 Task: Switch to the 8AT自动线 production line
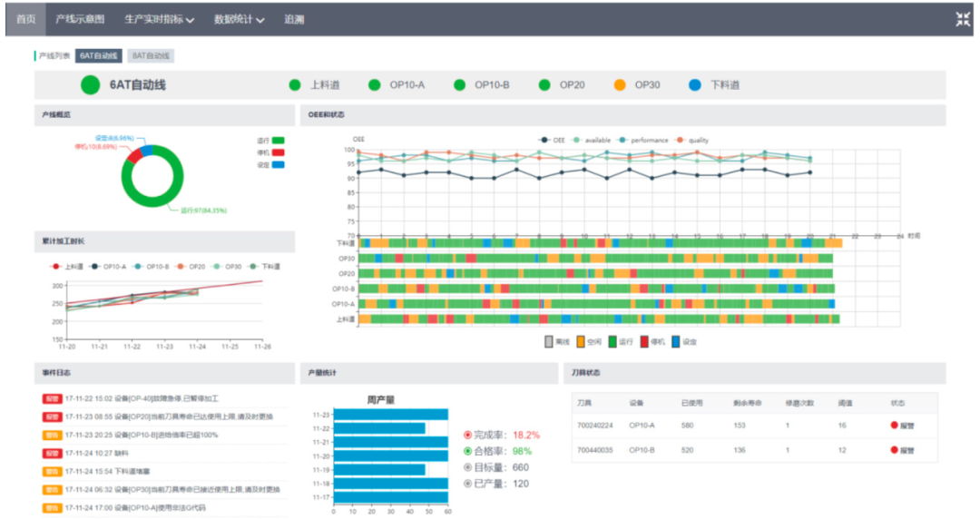click(151, 56)
